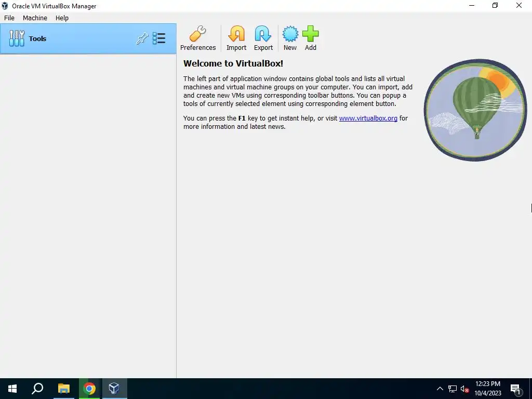
Task: Click the muted volume tray icon
Action: [464, 389]
